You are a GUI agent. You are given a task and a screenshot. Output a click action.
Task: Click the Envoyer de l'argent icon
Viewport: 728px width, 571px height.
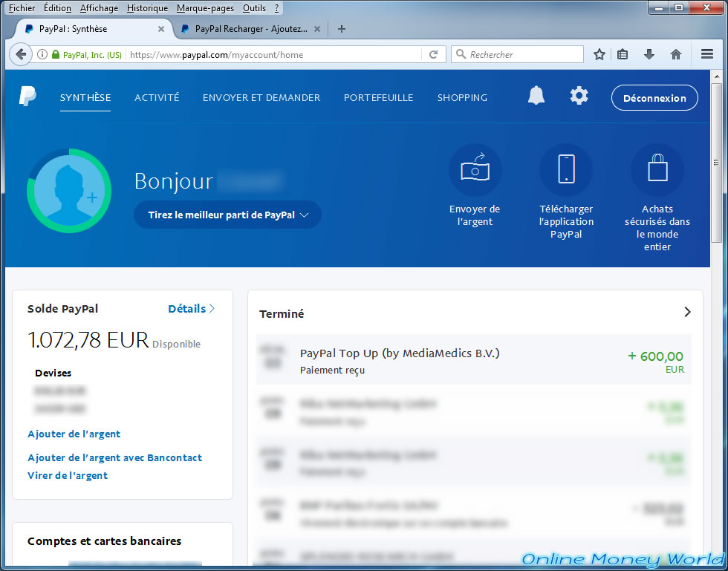pos(475,169)
